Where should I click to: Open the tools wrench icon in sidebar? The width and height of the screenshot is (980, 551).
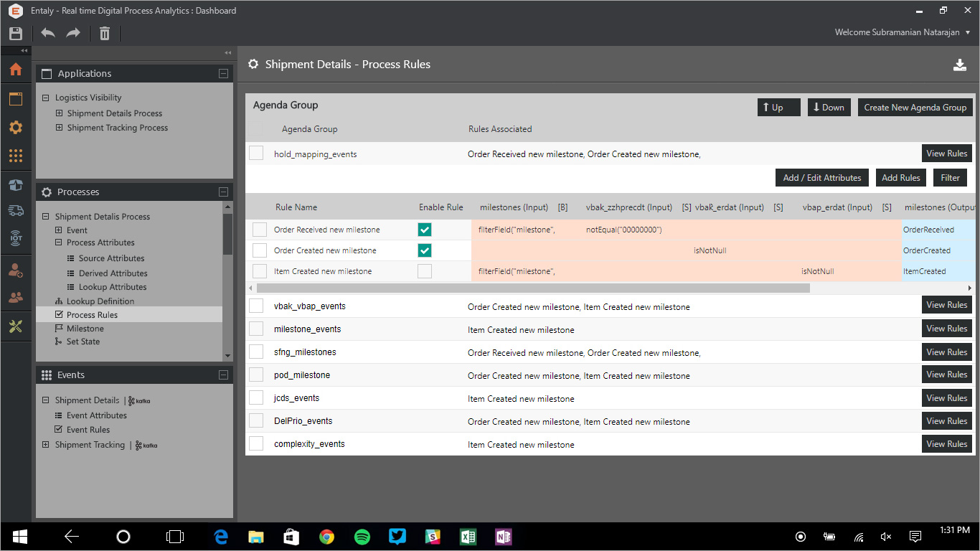pos(16,326)
